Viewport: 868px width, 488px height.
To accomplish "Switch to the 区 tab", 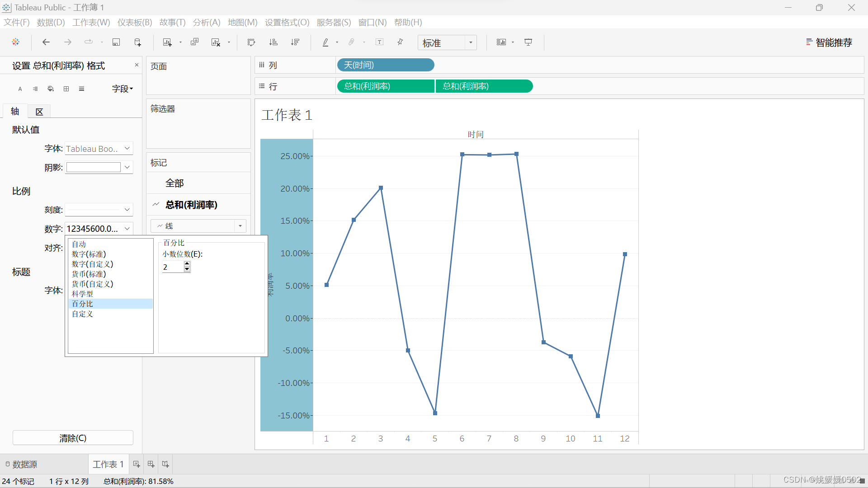I will [39, 112].
